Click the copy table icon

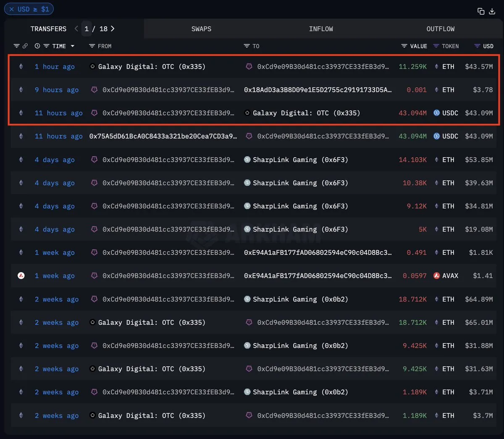pos(481,11)
